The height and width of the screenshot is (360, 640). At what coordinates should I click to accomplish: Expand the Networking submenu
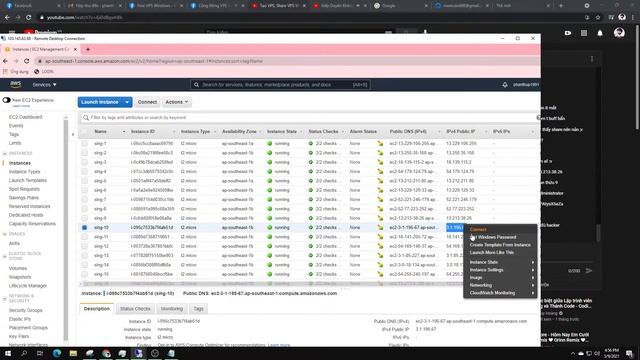[x=501, y=285]
